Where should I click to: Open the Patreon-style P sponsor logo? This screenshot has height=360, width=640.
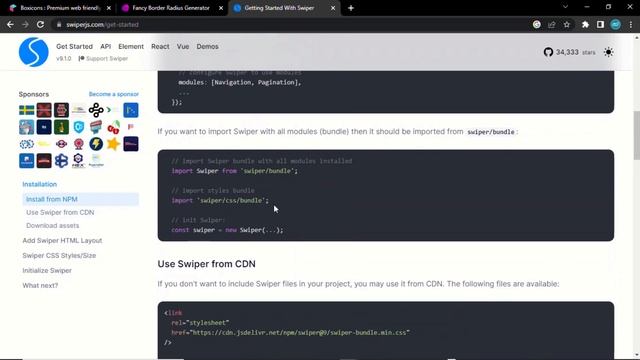131,127
